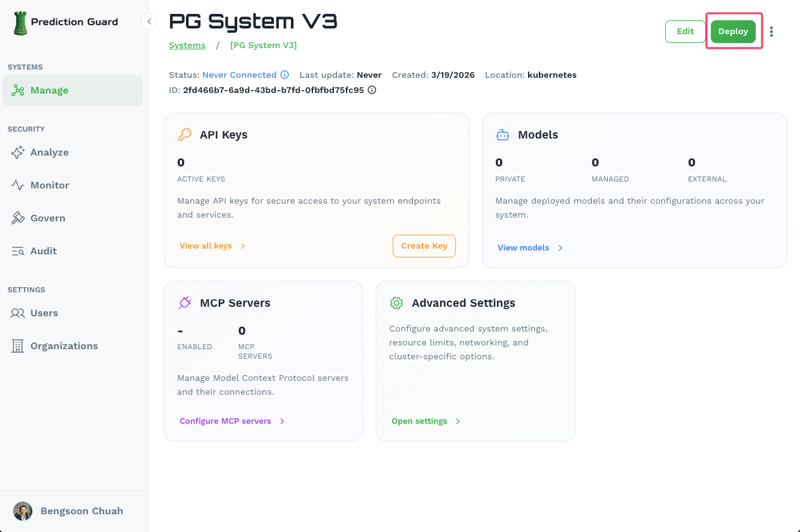This screenshot has width=800, height=532.
Task: Click the Users icon under Settings
Action: (x=18, y=312)
